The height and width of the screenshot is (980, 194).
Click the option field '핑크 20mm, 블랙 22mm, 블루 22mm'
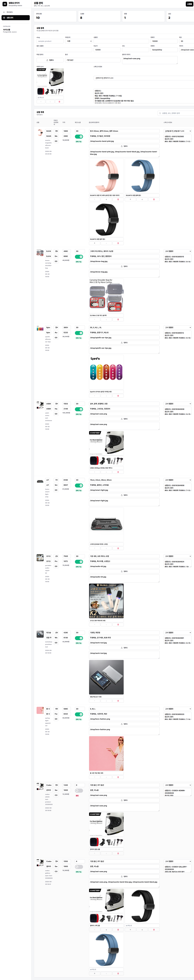[x=124, y=131]
